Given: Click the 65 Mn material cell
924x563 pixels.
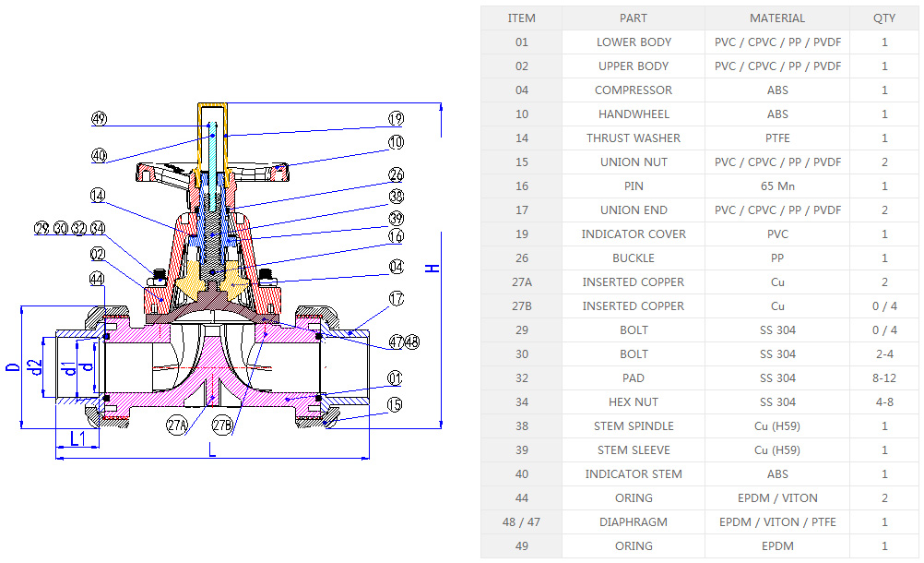Looking at the screenshot, I should click(777, 186).
